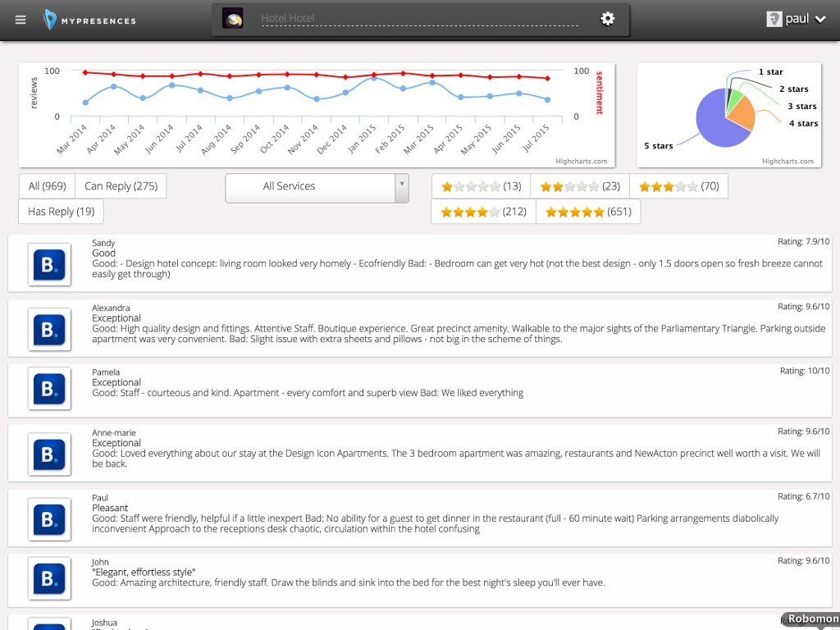This screenshot has width=840, height=630.
Task: Click the Hotel Hotel profile thumbnail
Action: (x=232, y=19)
